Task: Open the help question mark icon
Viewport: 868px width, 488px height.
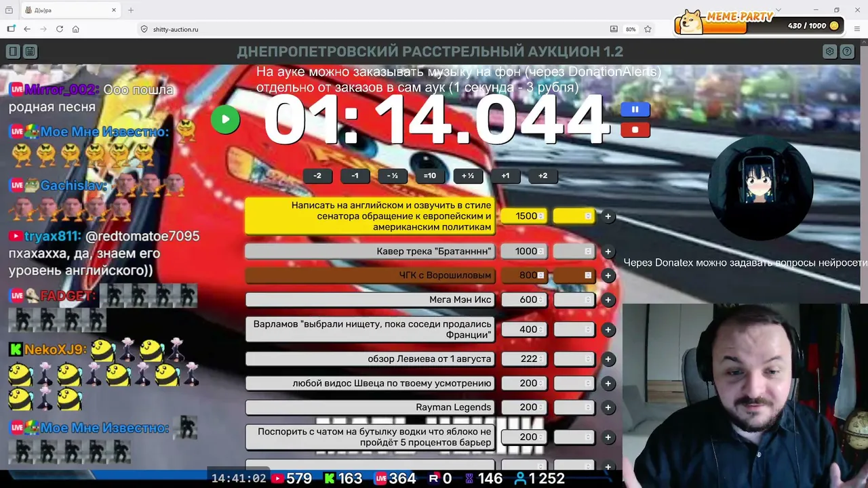Action: 847,52
